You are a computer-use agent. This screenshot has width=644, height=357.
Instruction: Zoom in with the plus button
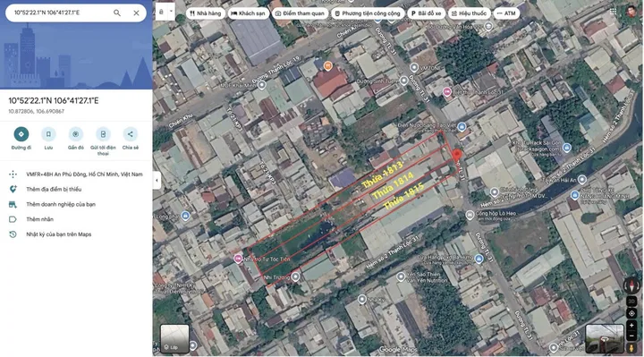[x=631, y=326]
